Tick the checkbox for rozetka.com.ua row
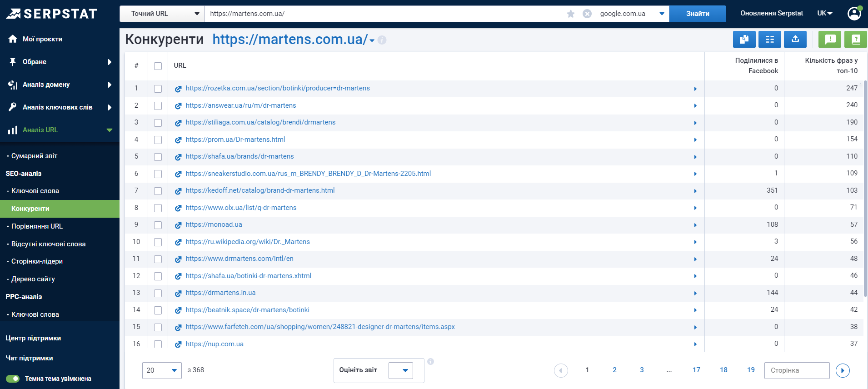868x389 pixels. point(158,89)
